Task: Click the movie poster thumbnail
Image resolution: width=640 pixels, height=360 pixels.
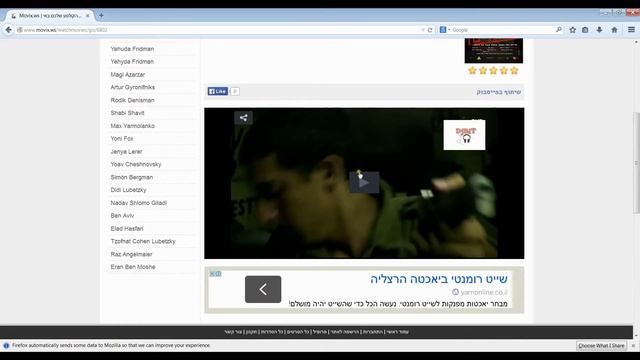Action: coord(493,51)
